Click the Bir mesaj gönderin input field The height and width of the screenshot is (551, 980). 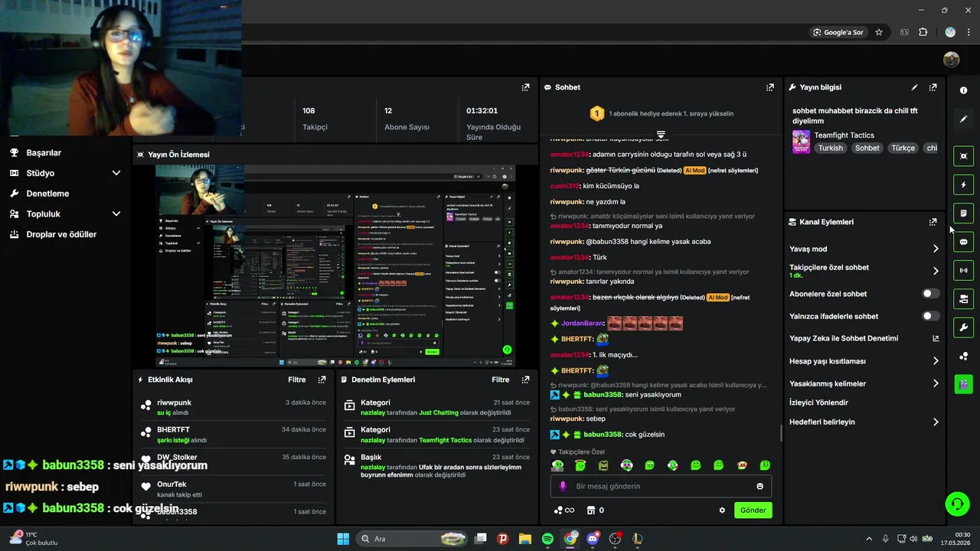click(x=661, y=486)
